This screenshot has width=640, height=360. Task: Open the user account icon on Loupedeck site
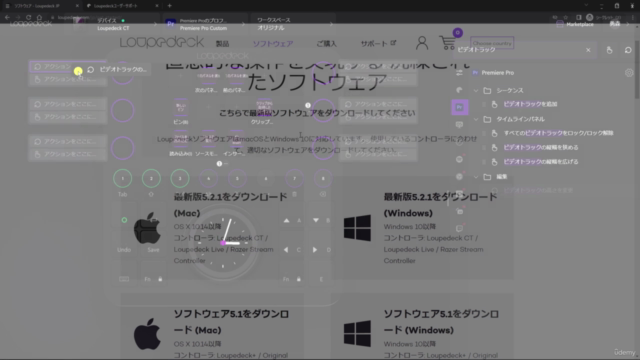pos(422,43)
